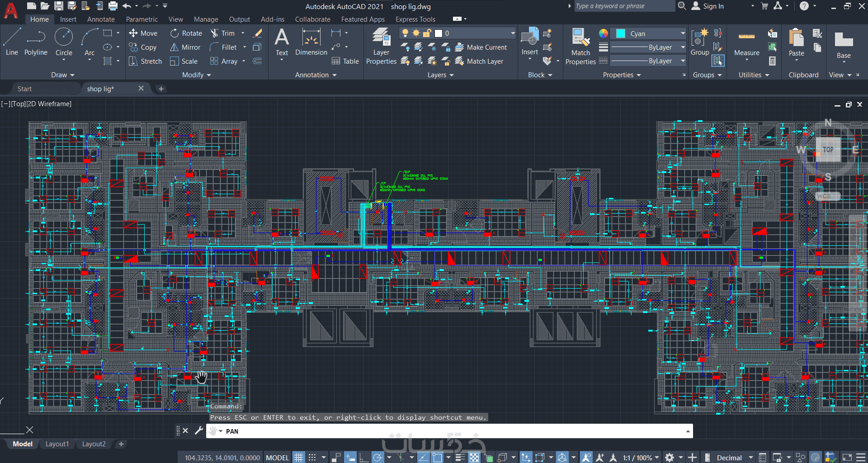Click Sign In
The width and height of the screenshot is (868, 463).
click(x=713, y=6)
